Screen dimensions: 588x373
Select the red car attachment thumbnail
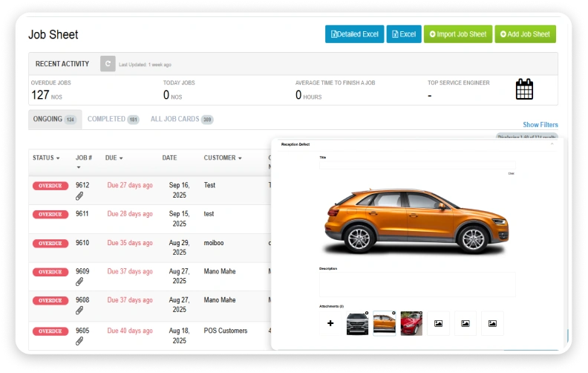[x=411, y=323]
